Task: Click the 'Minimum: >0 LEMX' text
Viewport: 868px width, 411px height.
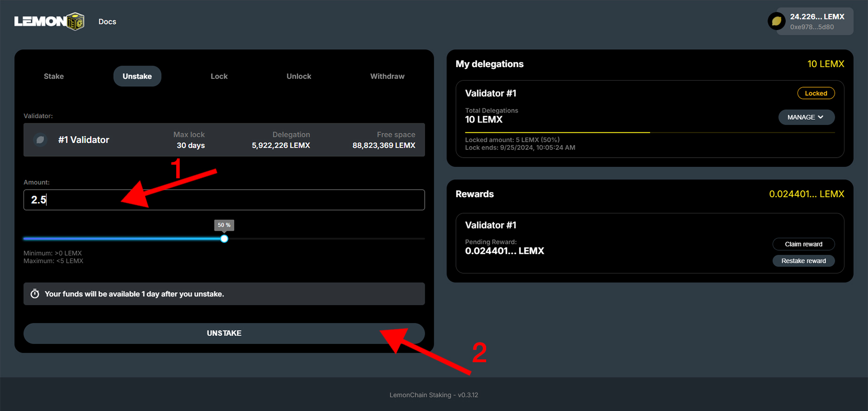Action: coord(53,253)
